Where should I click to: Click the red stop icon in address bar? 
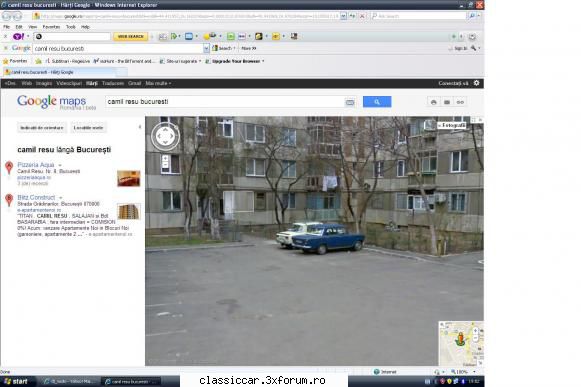(x=362, y=16)
